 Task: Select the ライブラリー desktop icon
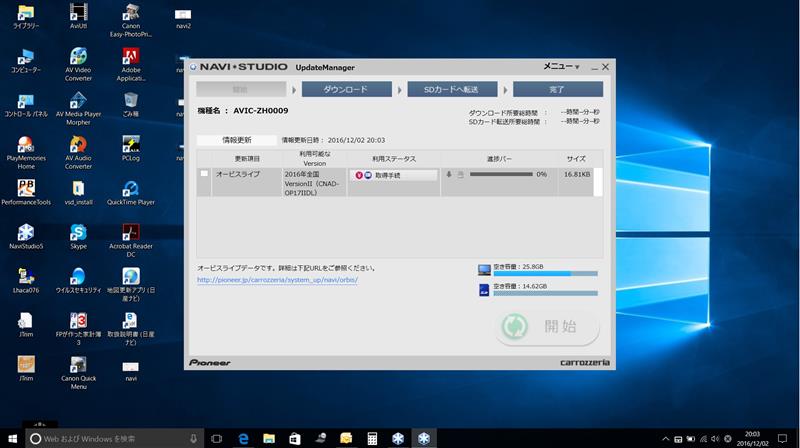pyautogui.click(x=26, y=16)
